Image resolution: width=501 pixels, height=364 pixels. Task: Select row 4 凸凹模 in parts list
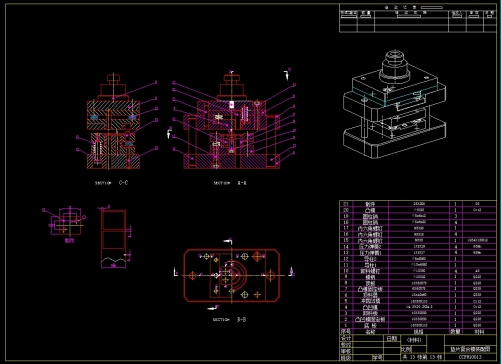pyautogui.click(x=370, y=307)
